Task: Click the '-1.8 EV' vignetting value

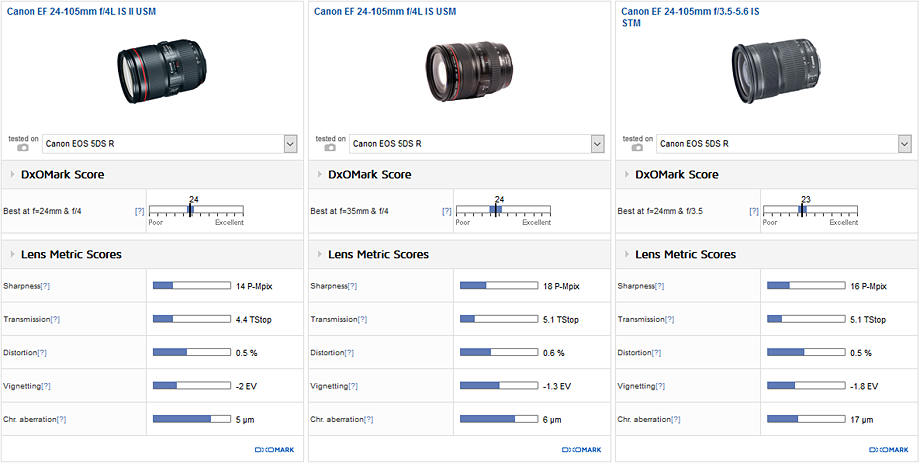Action: 864,386
